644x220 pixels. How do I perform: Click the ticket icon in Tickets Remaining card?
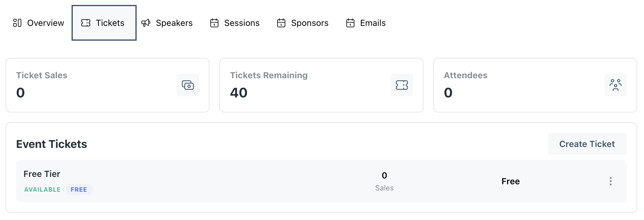click(402, 85)
